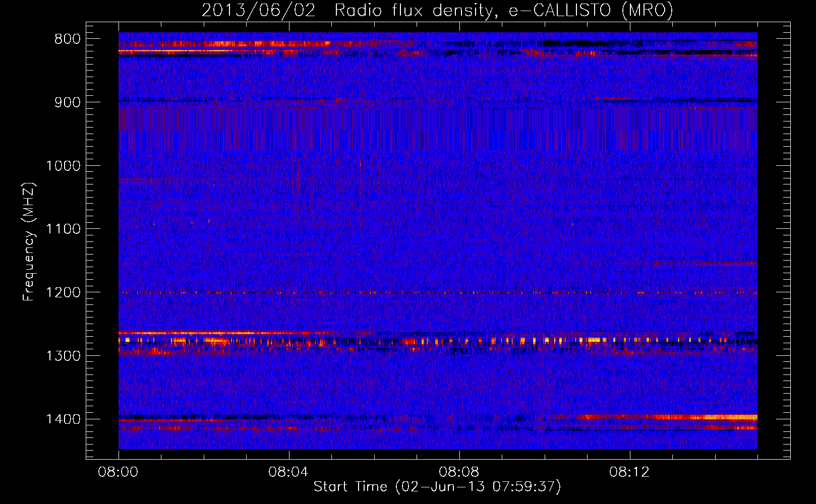Click the 08:12 time tick label

coord(630,472)
